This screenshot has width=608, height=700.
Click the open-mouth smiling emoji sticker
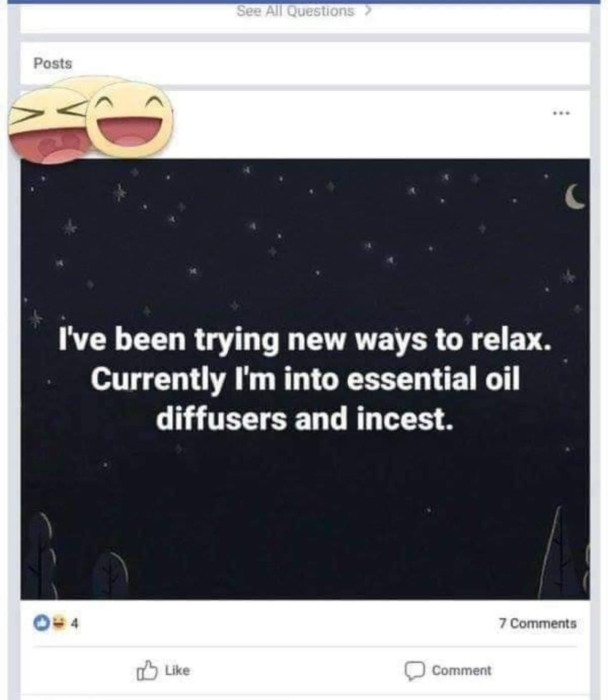(x=130, y=120)
